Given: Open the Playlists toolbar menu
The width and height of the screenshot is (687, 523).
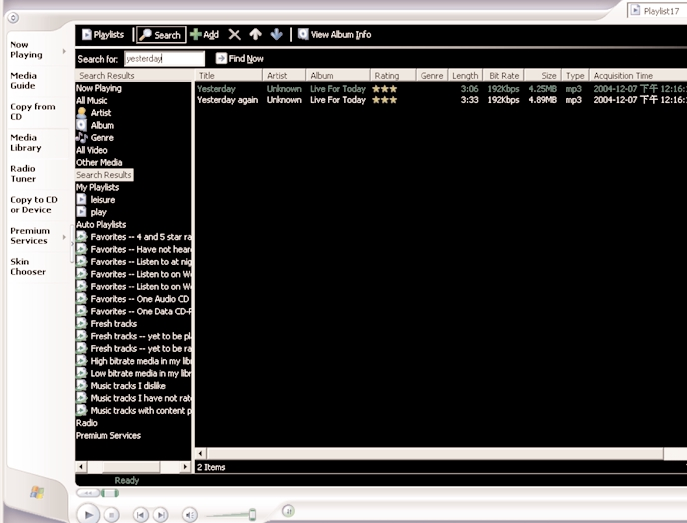Looking at the screenshot, I should pos(103,35).
